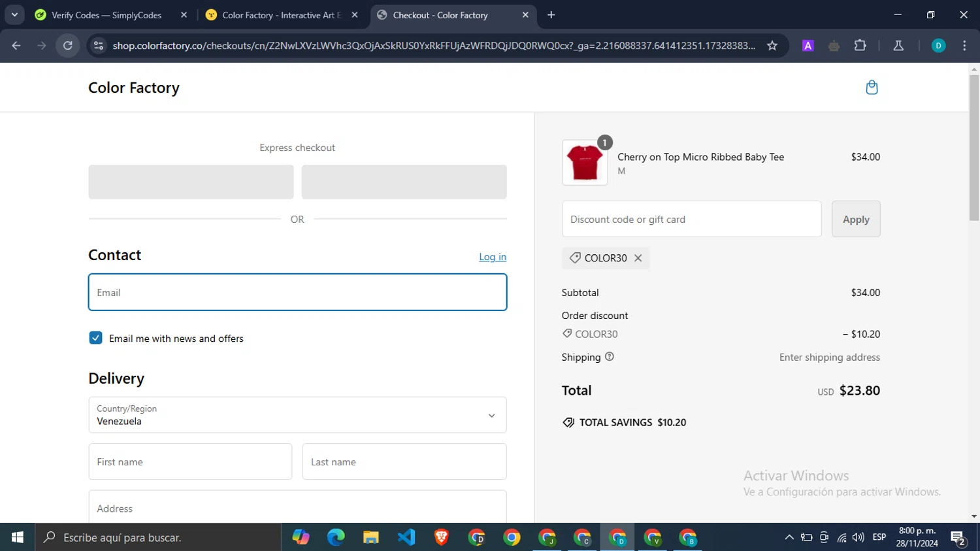Click the page vertical scrollbar thumb
Viewport: 980px width, 551px height.
pyautogui.click(x=974, y=147)
